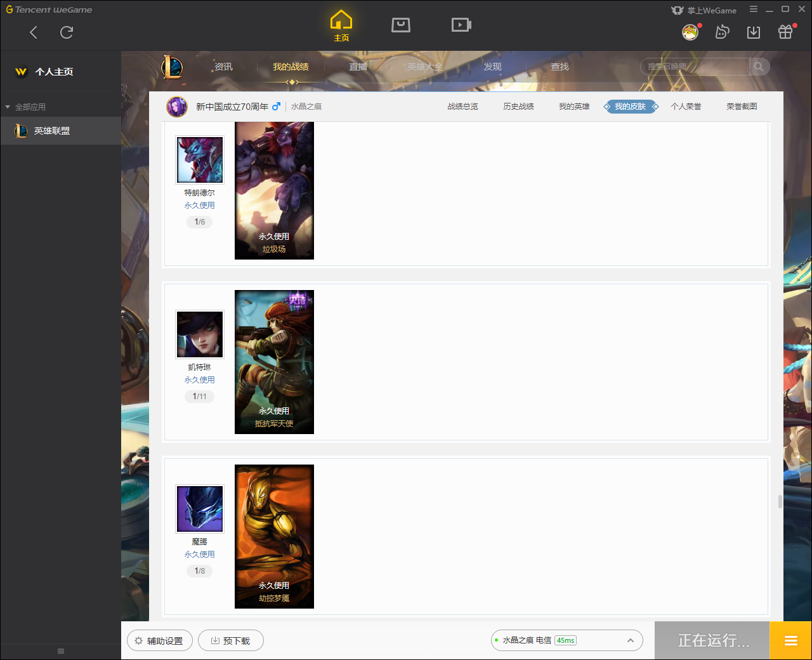
Task: Go back with the arrow icon
Action: (x=34, y=32)
